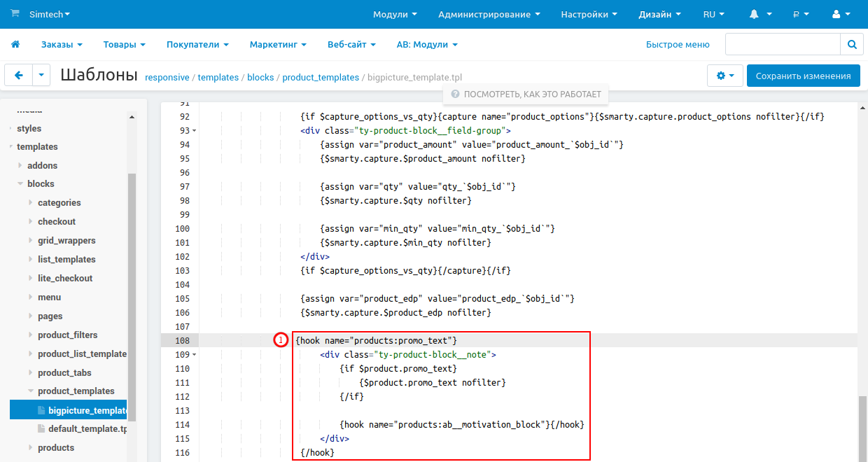Open the Маркетинг menu

[278, 44]
